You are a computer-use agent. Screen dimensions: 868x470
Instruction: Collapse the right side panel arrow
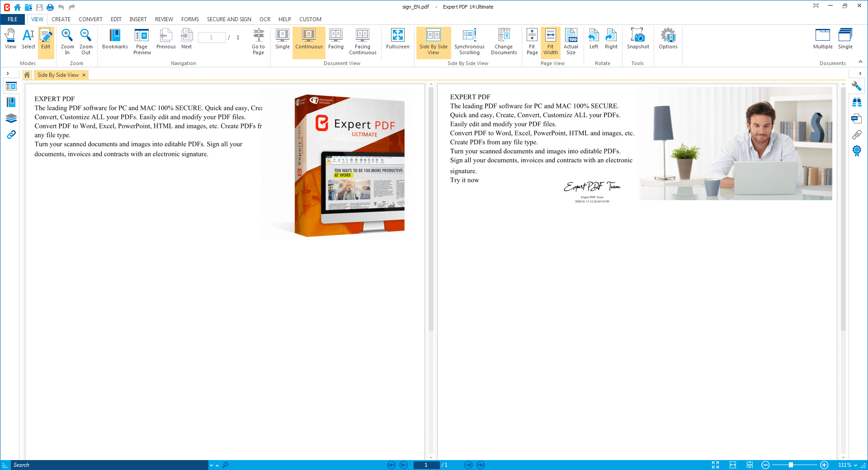tap(860, 73)
